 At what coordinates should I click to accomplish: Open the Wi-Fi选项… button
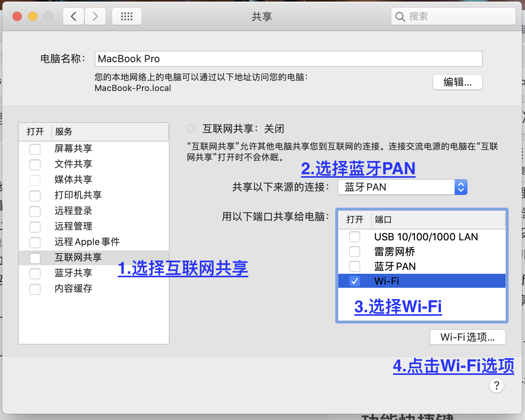pos(468,337)
